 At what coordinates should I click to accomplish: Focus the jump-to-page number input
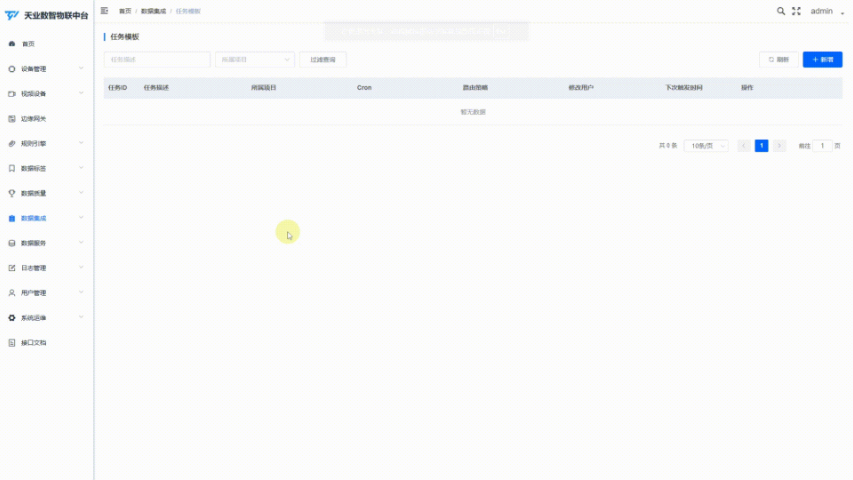point(823,146)
